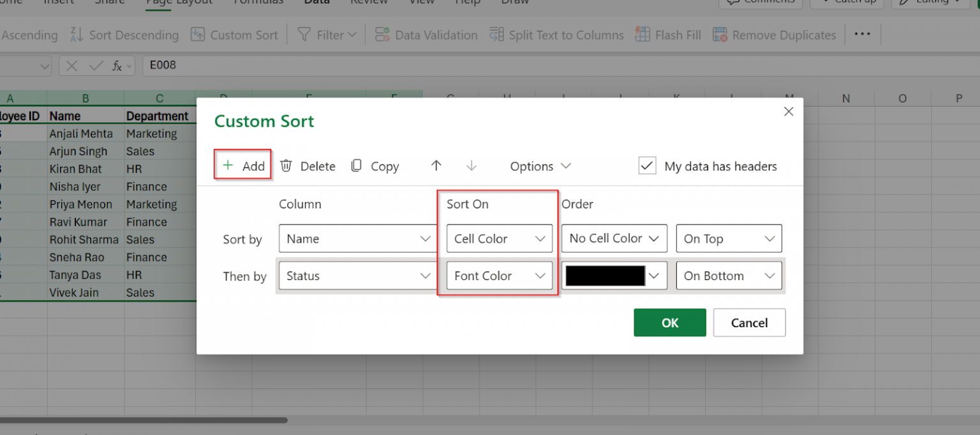Delete the selected sort level
980x435 pixels.
click(x=308, y=166)
